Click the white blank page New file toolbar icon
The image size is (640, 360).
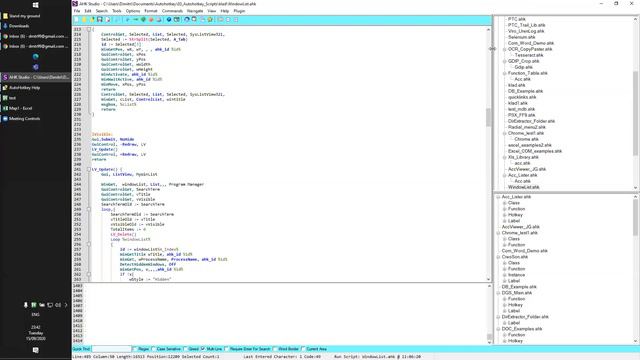tap(76, 20)
